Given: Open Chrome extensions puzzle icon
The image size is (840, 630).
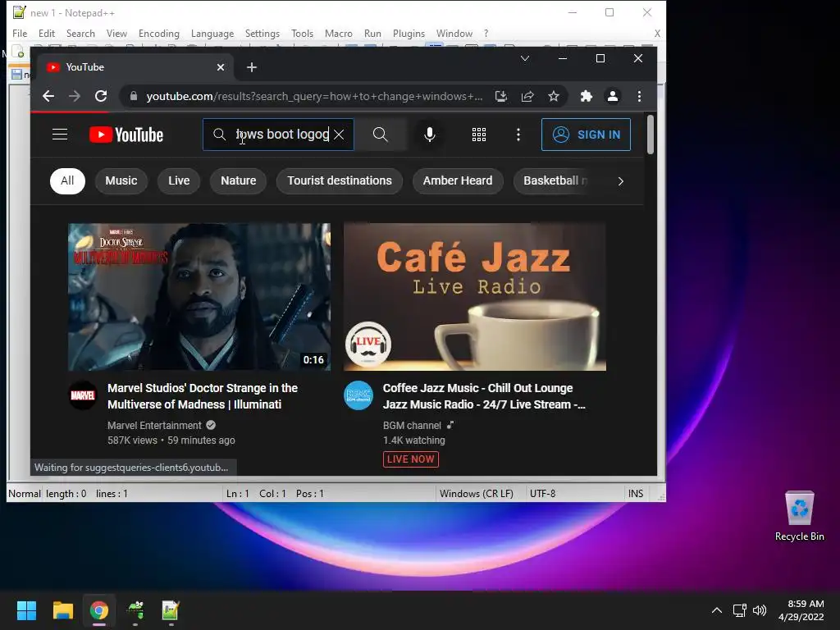Looking at the screenshot, I should coord(586,96).
